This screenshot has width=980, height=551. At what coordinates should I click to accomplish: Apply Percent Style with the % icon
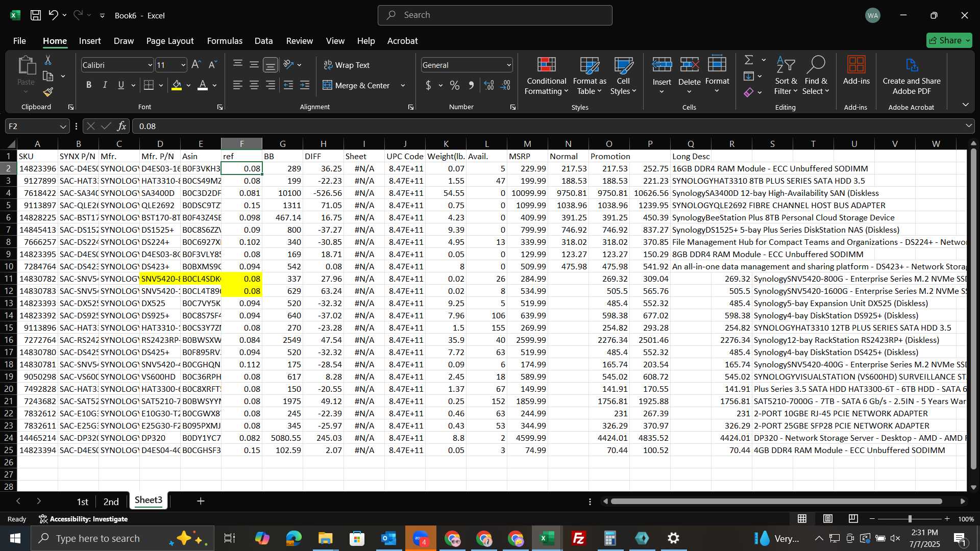click(x=454, y=85)
